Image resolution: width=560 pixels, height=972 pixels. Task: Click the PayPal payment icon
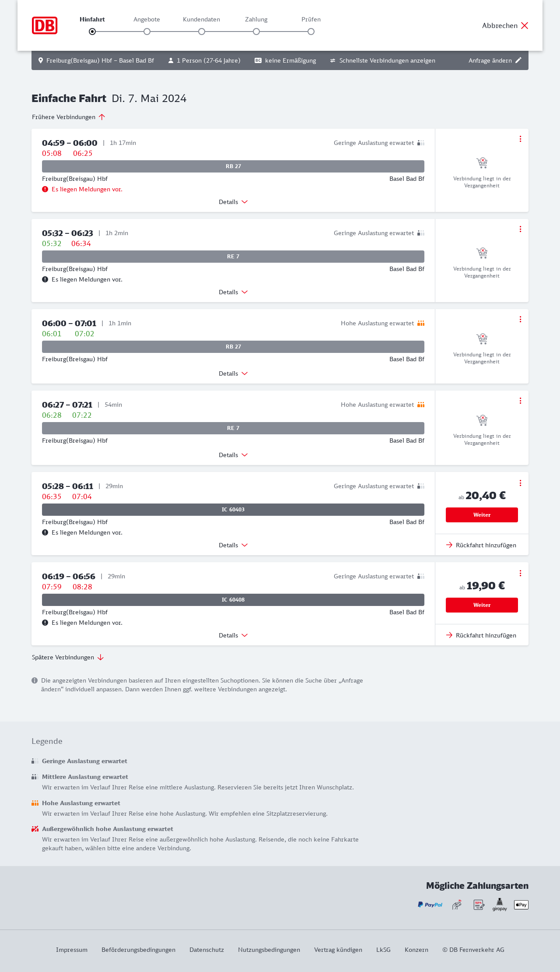pyautogui.click(x=430, y=905)
